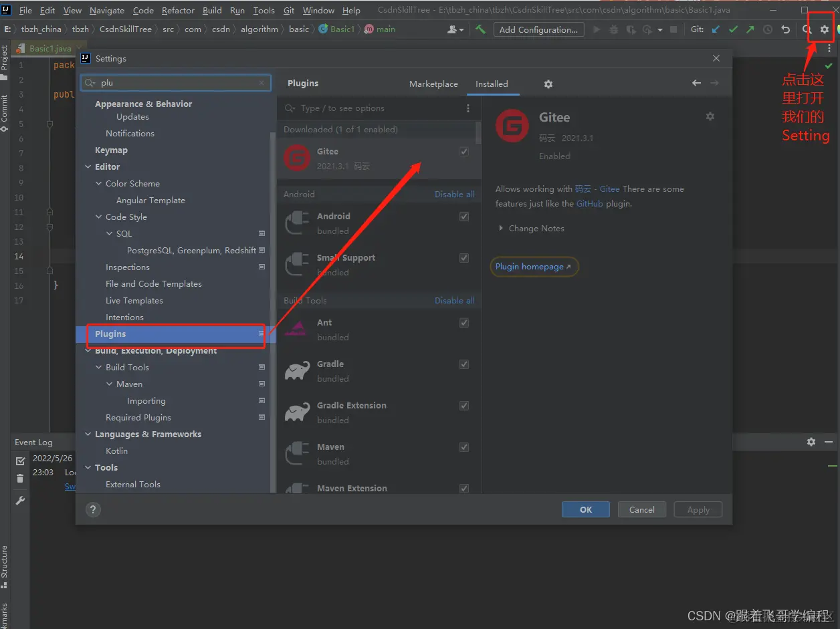
Task: Toggle the Maven plugin checkbox
Action: tap(464, 447)
